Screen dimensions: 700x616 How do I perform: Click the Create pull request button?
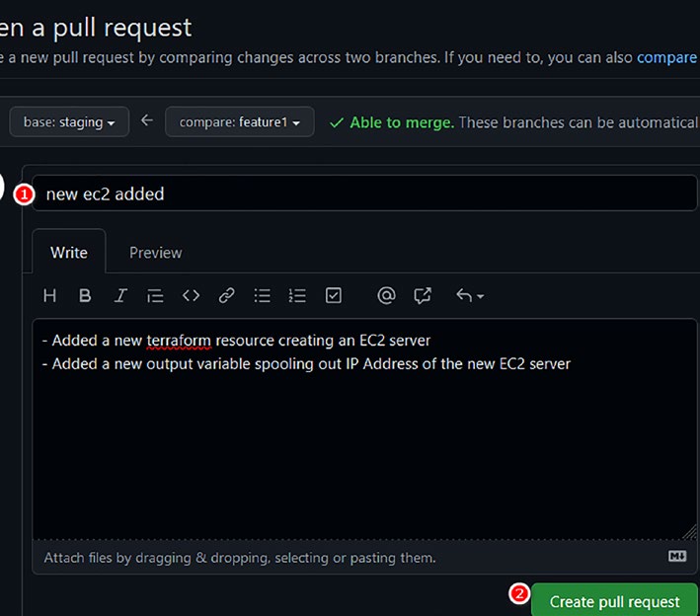pyautogui.click(x=614, y=601)
